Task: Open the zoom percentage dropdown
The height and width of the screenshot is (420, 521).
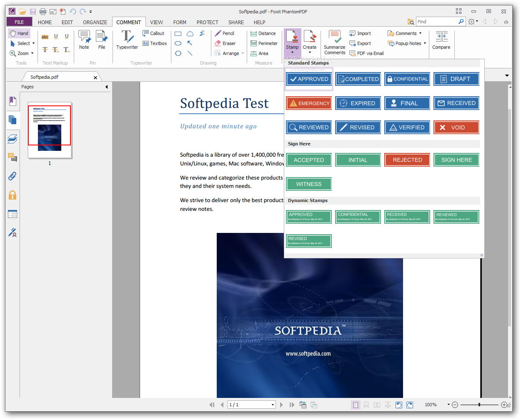Action: coord(449,405)
